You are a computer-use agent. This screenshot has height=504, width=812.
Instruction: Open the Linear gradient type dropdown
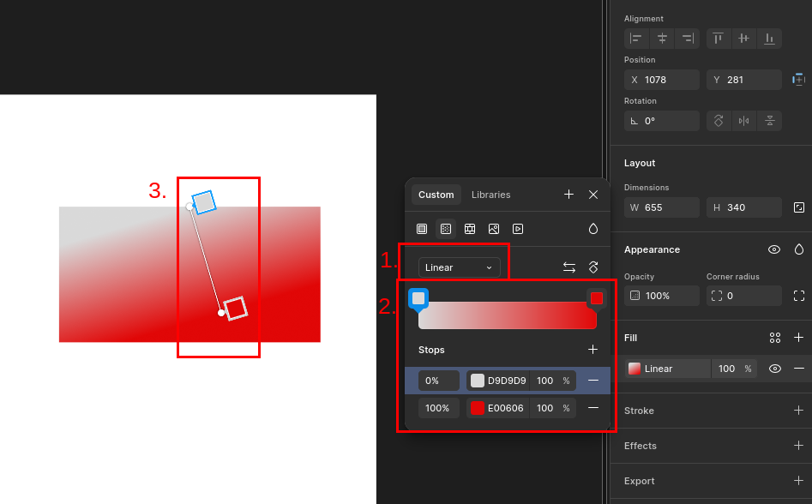tap(459, 267)
